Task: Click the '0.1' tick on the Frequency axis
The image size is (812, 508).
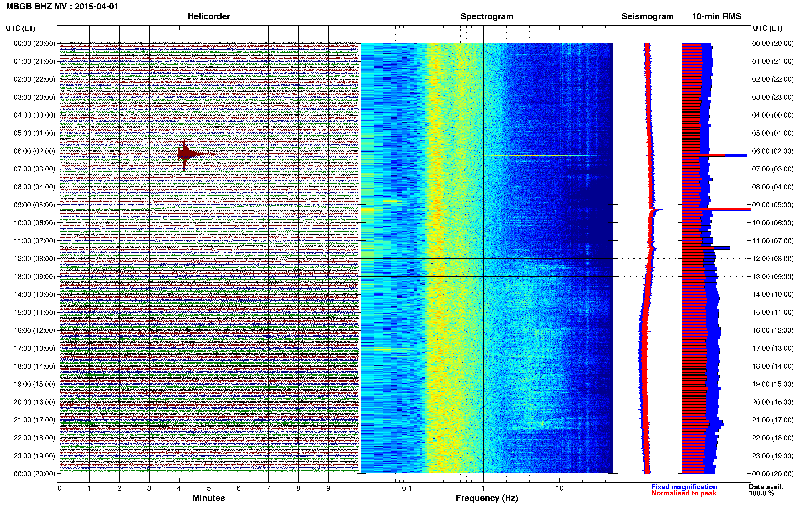Action: [407, 488]
